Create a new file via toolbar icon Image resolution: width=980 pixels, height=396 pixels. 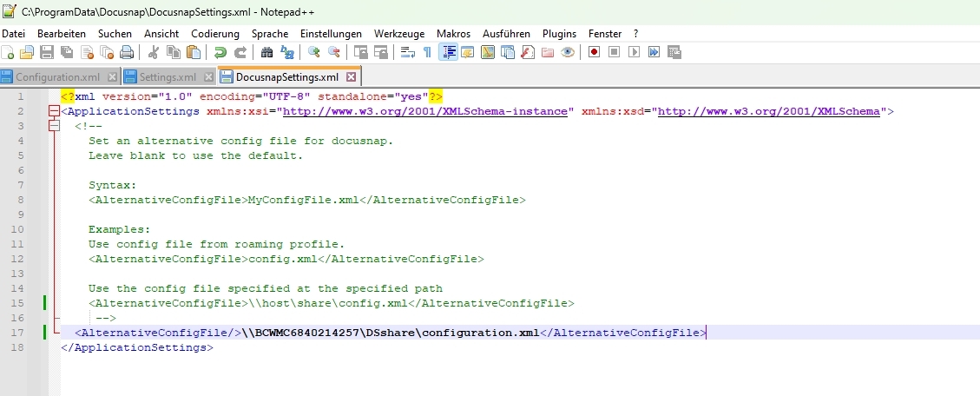point(8,52)
